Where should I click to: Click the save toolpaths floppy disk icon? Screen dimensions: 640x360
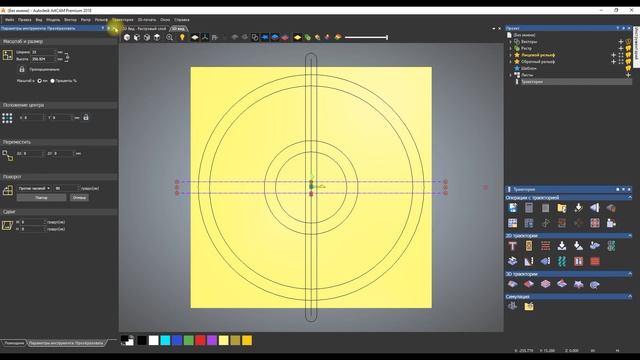point(513,208)
